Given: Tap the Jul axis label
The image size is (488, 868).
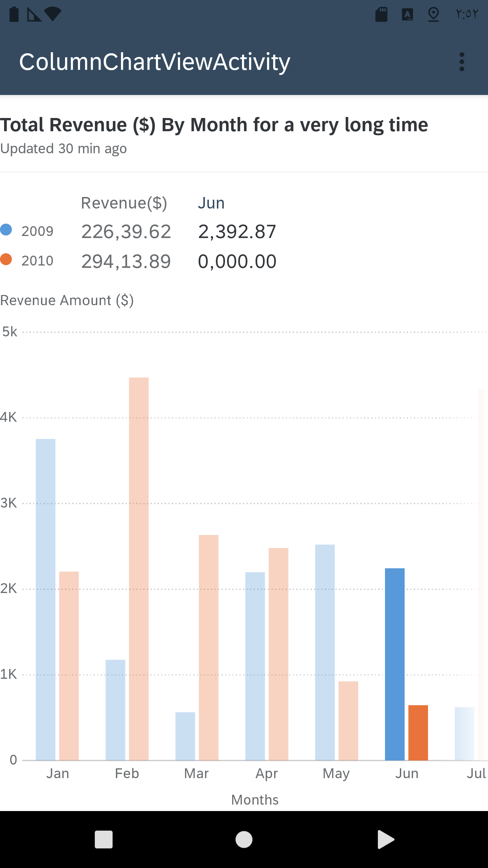Looking at the screenshot, I should point(477,773).
